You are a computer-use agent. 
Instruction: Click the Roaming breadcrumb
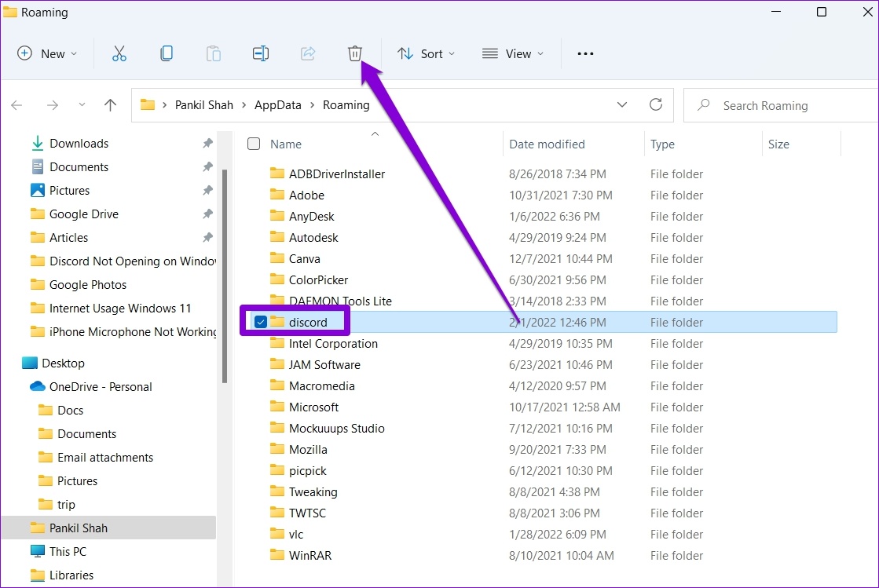tap(346, 104)
